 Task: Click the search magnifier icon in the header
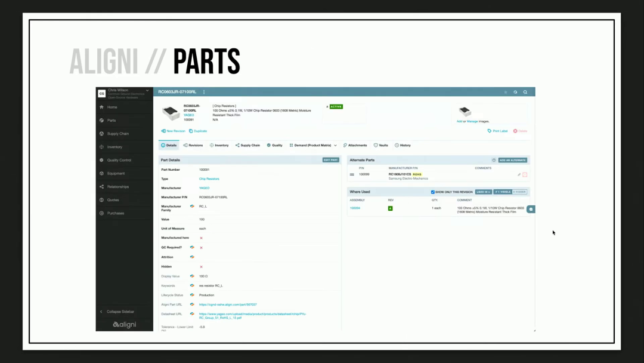[525, 92]
